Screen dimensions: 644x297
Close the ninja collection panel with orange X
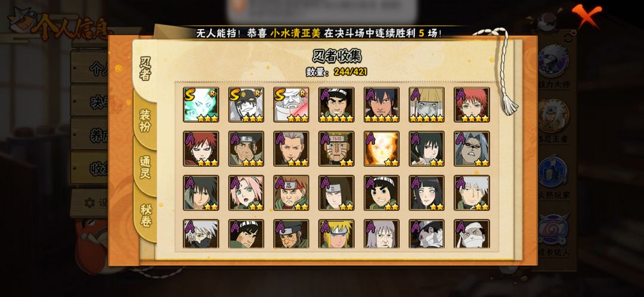coord(586,15)
